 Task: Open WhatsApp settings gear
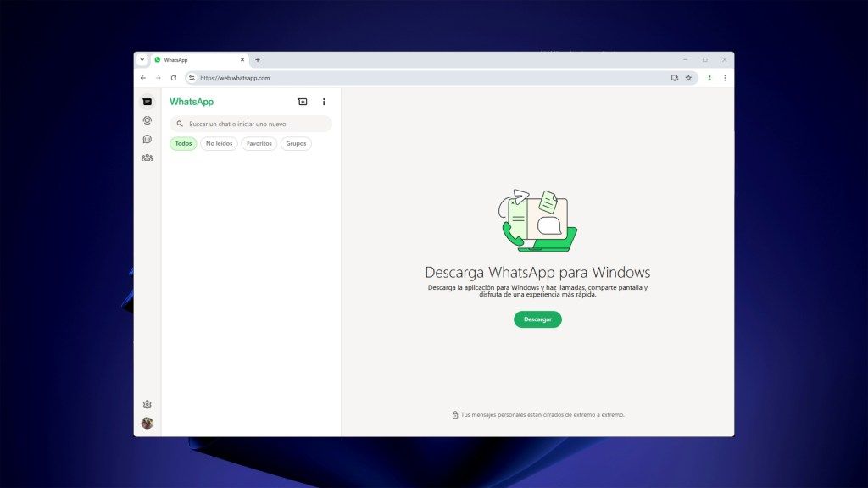(147, 404)
